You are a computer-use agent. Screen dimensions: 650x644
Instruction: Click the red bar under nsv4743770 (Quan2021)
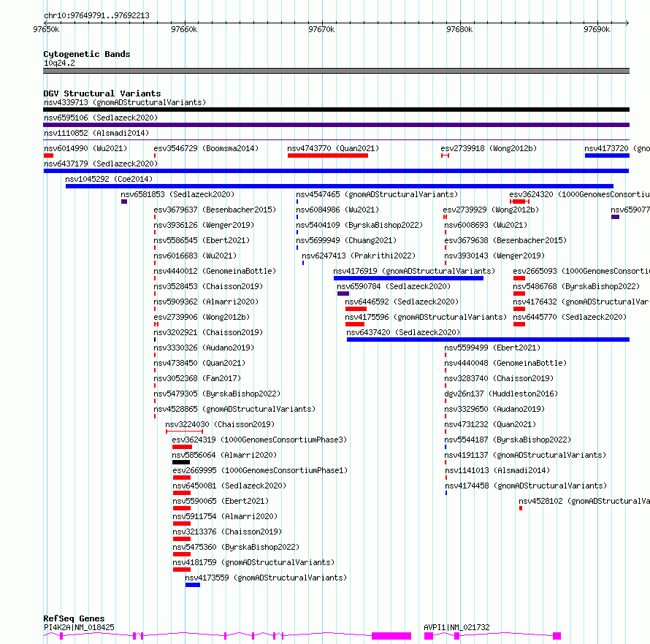point(328,156)
